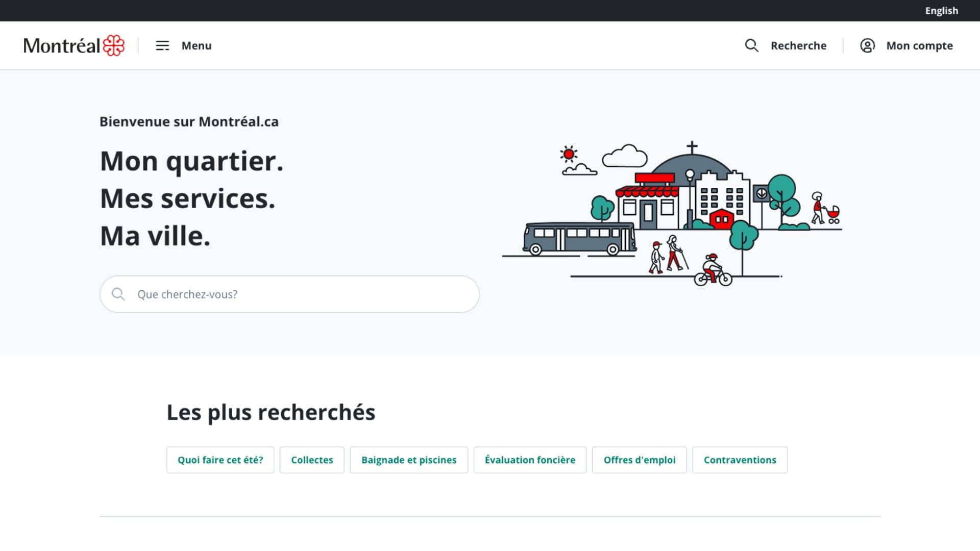Open Quoi faire cet été? shortcut
The width and height of the screenshot is (980, 551).
click(220, 460)
